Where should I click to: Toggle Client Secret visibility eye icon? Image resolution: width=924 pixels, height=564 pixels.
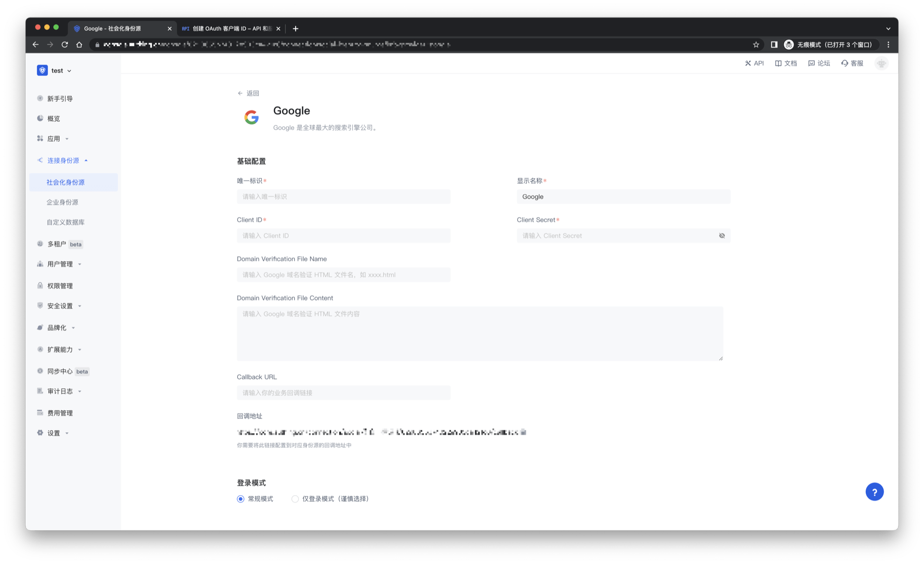(721, 236)
